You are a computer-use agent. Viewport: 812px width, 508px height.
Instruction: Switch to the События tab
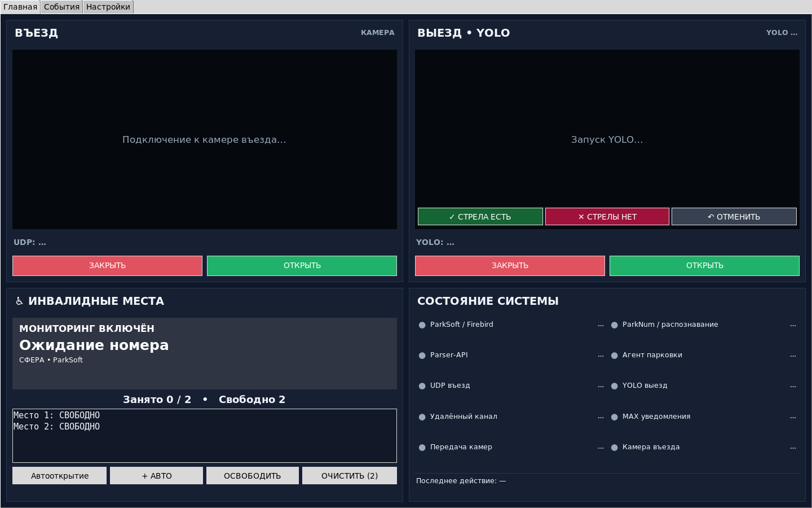[x=62, y=7]
